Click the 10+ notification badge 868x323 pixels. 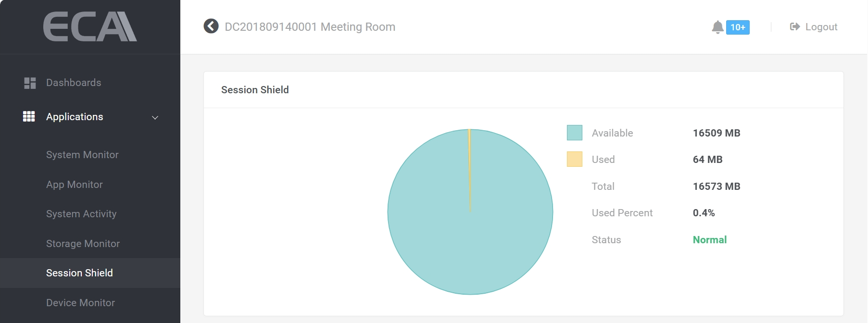(x=738, y=27)
